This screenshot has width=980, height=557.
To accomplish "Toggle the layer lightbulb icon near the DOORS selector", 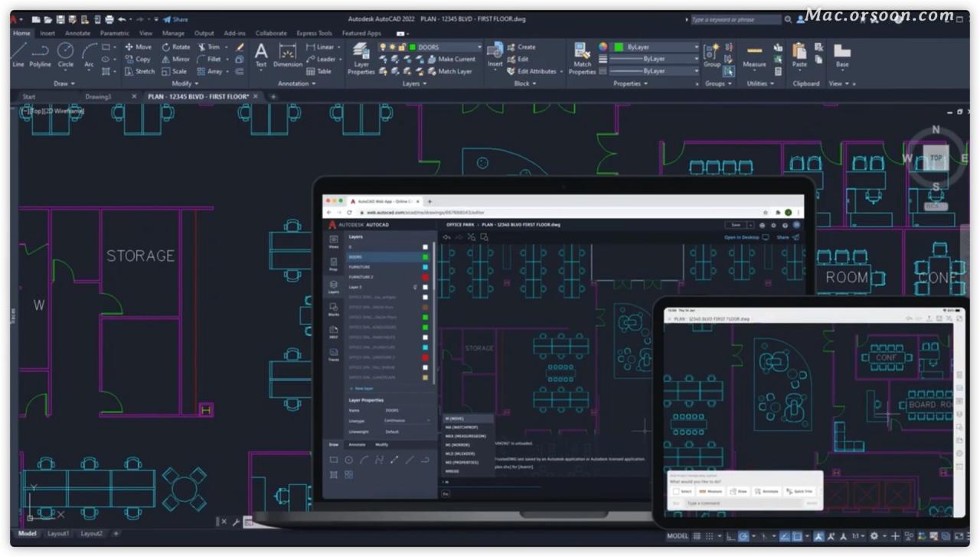I will pos(382,46).
